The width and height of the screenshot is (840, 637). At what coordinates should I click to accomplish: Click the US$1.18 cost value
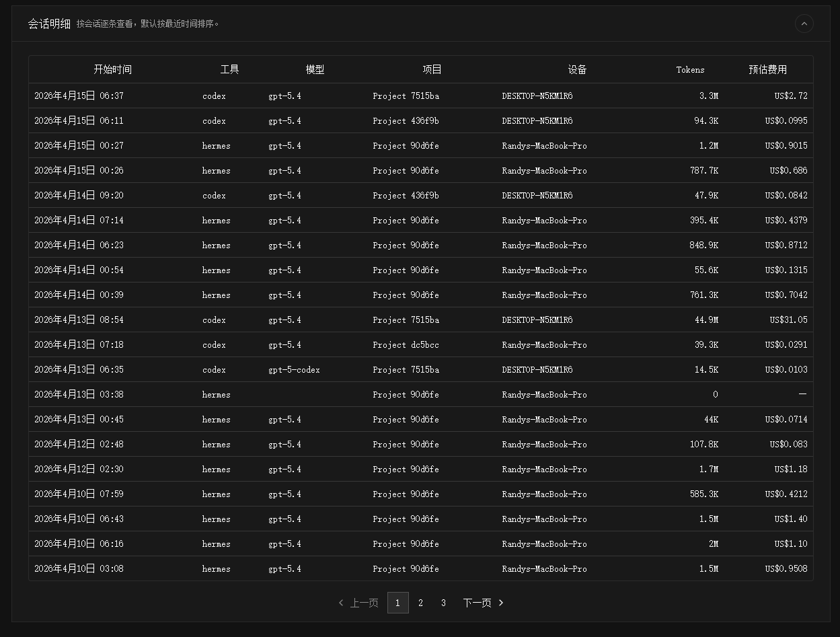coord(791,469)
